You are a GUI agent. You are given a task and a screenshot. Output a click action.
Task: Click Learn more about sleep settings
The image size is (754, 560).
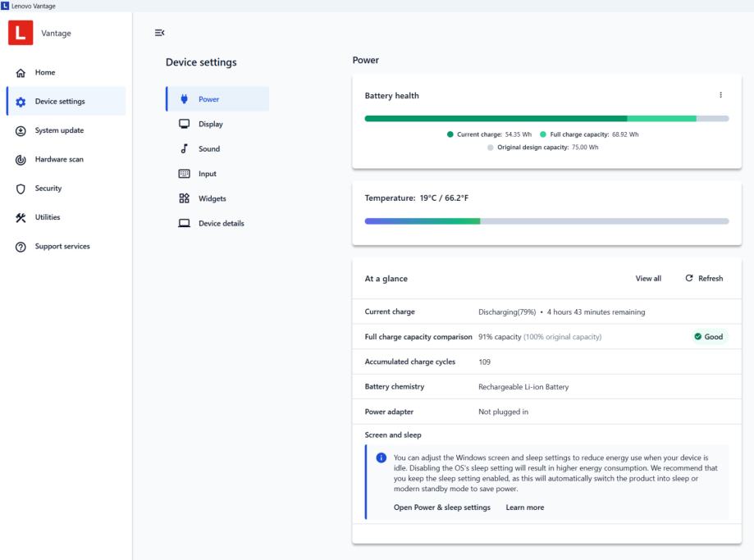(x=524, y=508)
